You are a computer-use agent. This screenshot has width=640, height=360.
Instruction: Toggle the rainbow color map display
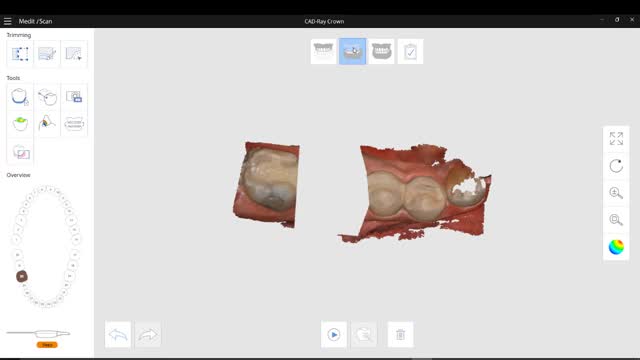point(616,247)
